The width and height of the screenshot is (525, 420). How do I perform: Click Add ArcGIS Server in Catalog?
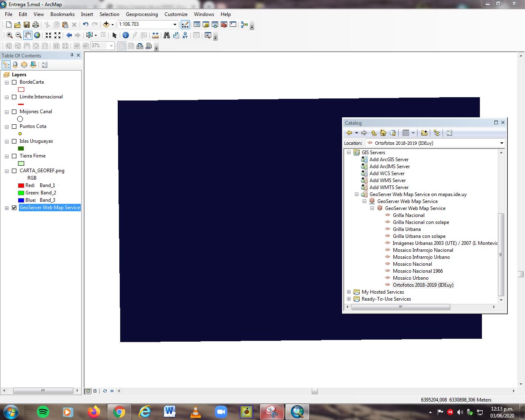tap(389, 160)
